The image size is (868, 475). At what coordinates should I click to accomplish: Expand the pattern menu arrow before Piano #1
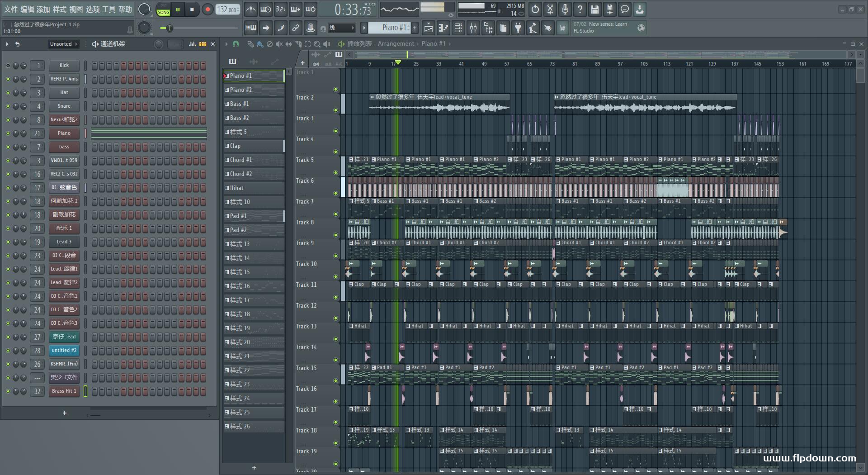click(364, 28)
